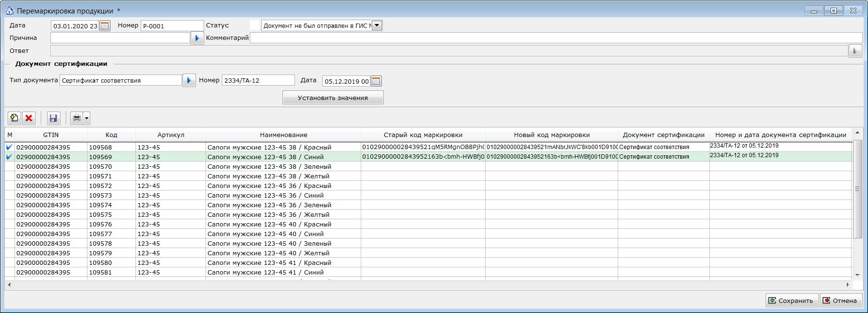Focus the Номер field containing P-0001

172,26
